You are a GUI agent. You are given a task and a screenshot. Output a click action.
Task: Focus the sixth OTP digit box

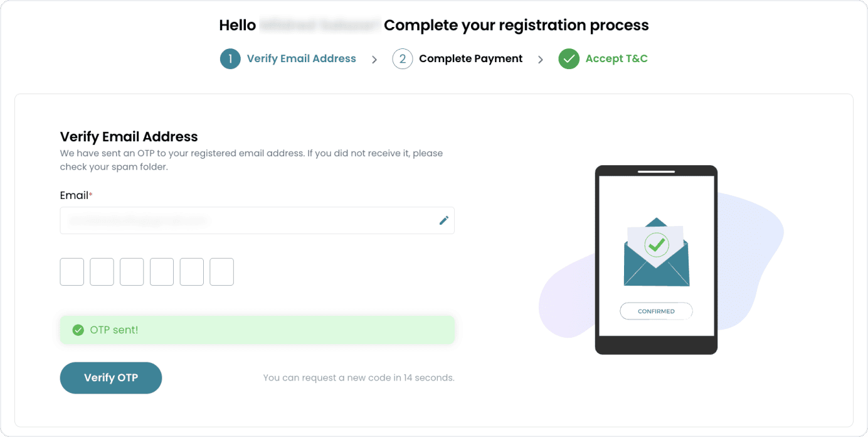click(x=222, y=272)
